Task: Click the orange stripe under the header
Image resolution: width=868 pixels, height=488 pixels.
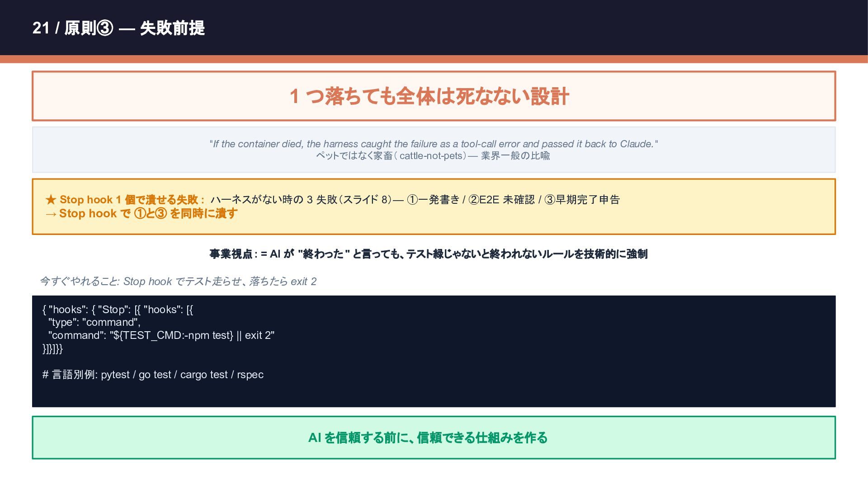Action: click(x=434, y=59)
